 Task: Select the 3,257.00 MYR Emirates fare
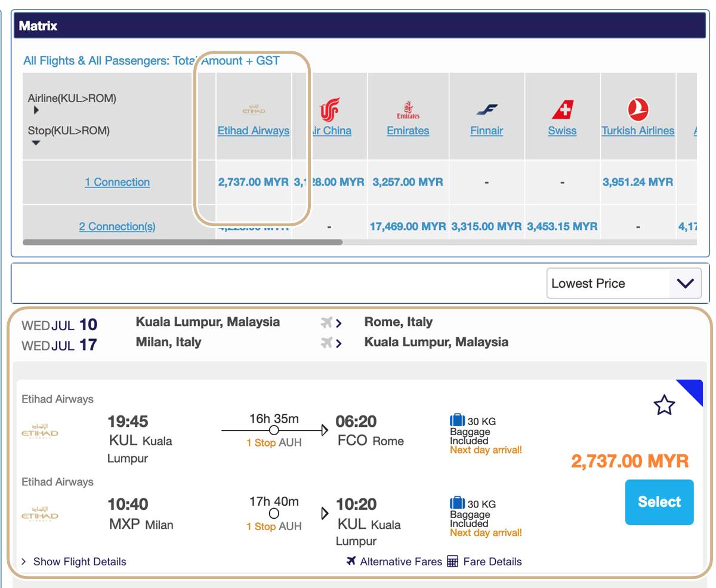click(408, 182)
